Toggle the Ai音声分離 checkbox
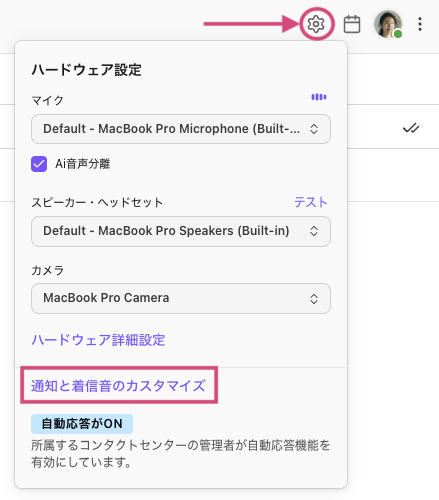 click(39, 164)
